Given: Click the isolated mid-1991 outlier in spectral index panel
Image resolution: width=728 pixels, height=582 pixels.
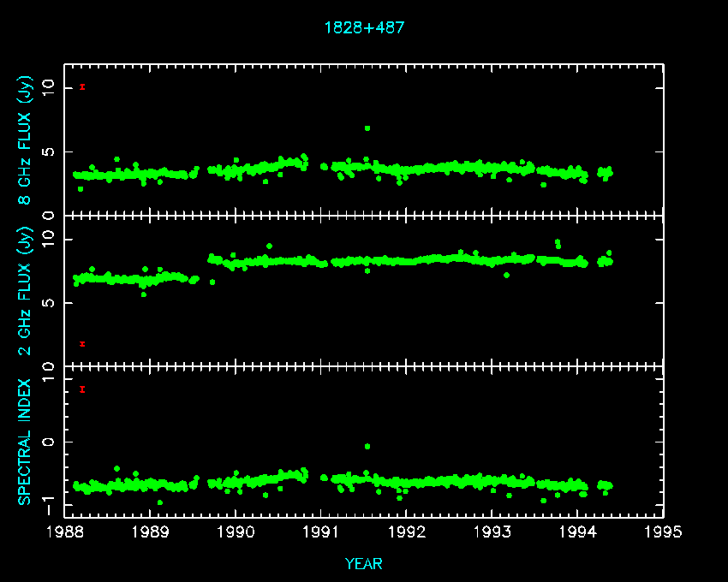Looking at the screenshot, I should [x=367, y=446].
